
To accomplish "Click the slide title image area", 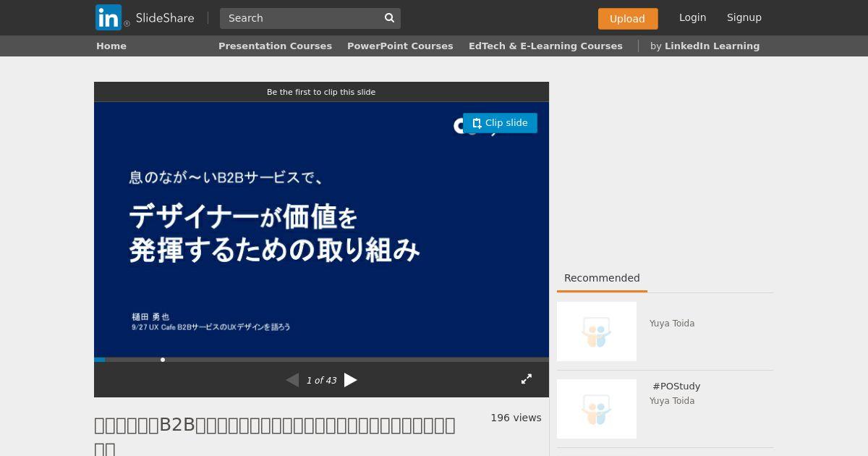I will pyautogui.click(x=321, y=229).
